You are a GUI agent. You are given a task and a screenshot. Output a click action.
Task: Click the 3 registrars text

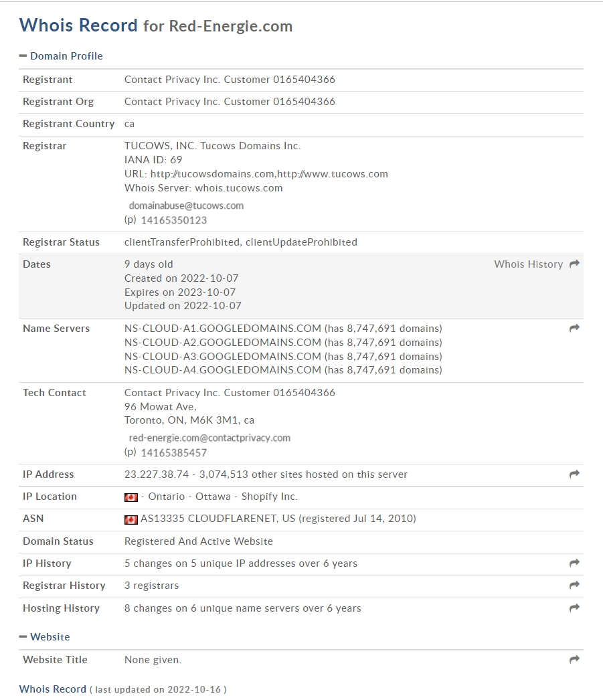tap(152, 586)
